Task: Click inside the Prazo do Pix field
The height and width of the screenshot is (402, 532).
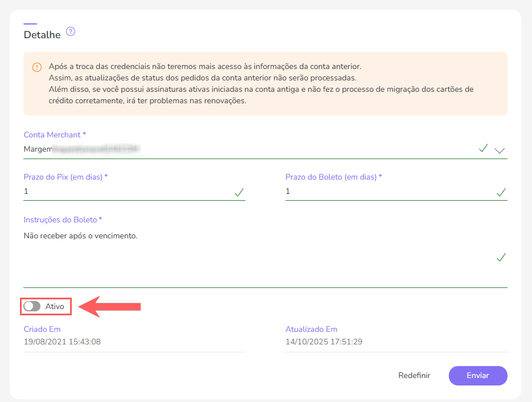Action: click(x=114, y=191)
